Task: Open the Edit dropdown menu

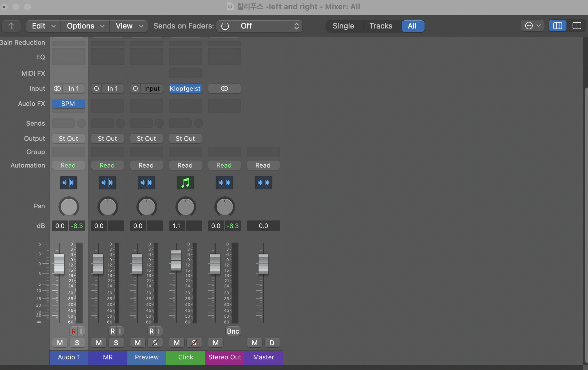Action: coord(43,26)
